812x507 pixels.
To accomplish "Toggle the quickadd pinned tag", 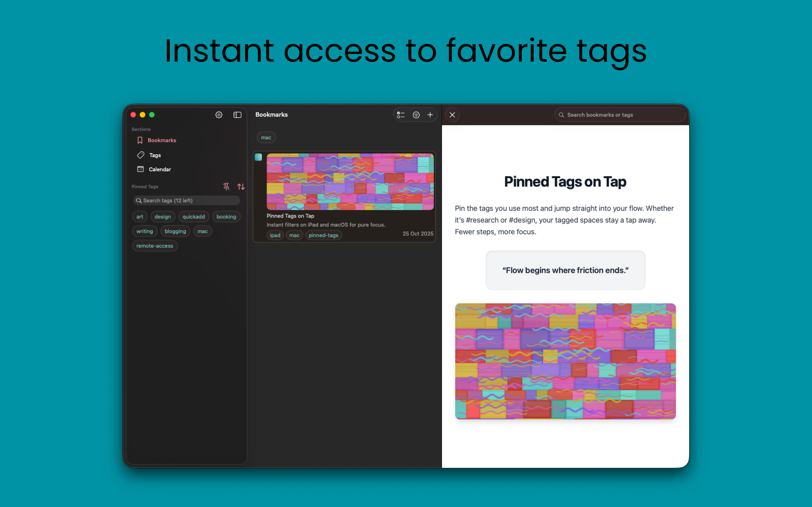I will pos(194,217).
